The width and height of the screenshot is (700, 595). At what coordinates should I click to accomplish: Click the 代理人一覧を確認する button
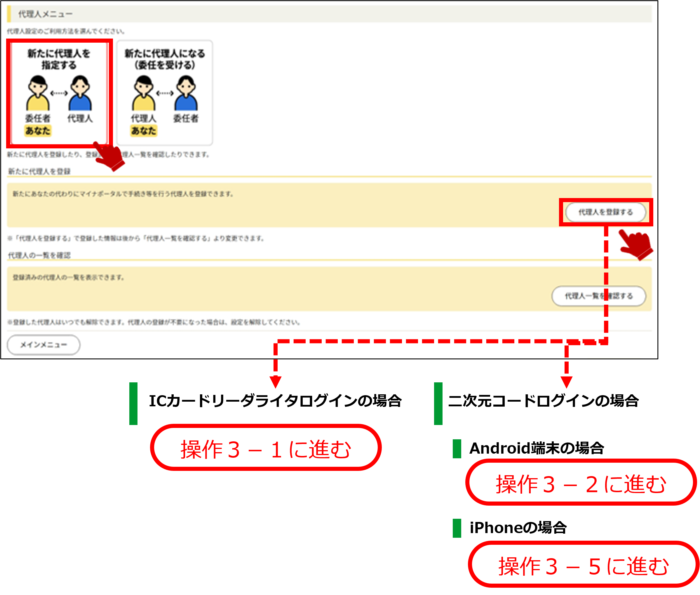599,296
